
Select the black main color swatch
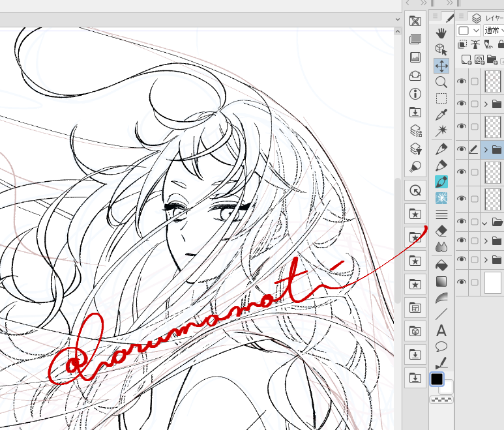click(437, 379)
